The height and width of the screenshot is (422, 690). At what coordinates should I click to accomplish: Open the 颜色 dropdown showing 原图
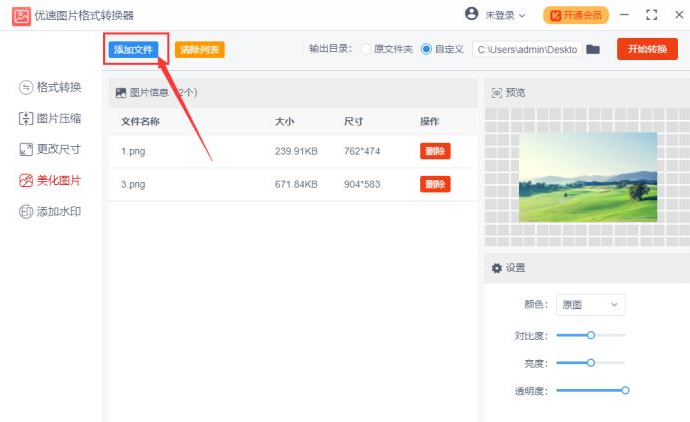(591, 305)
